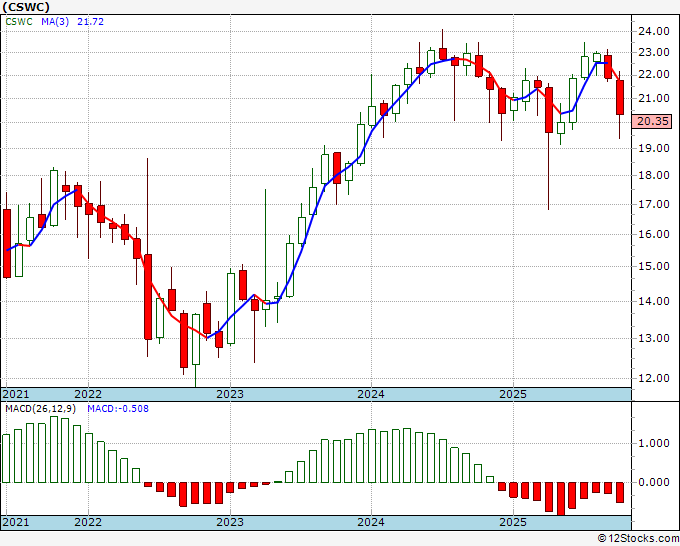Click the 23.00 price axis label

click(x=654, y=52)
